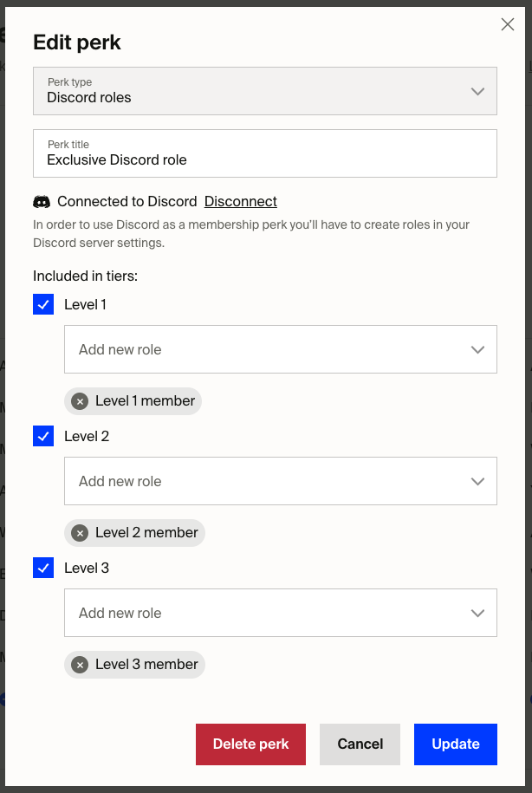Click the Level 2 tier label
The width and height of the screenshot is (532, 793).
click(87, 436)
